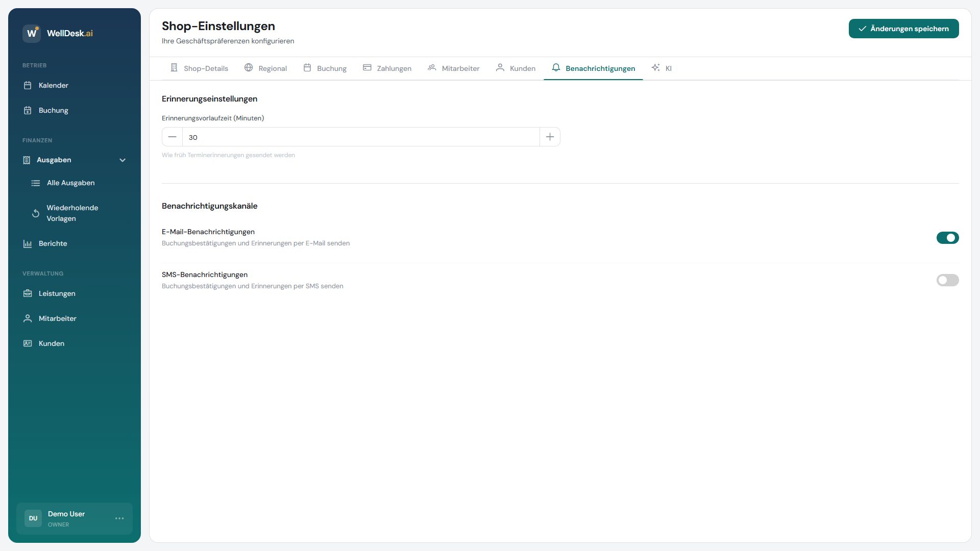Screen dimensions: 980x551
Task: Click the Leistungen icon in Verwaltung
Action: coord(28,293)
